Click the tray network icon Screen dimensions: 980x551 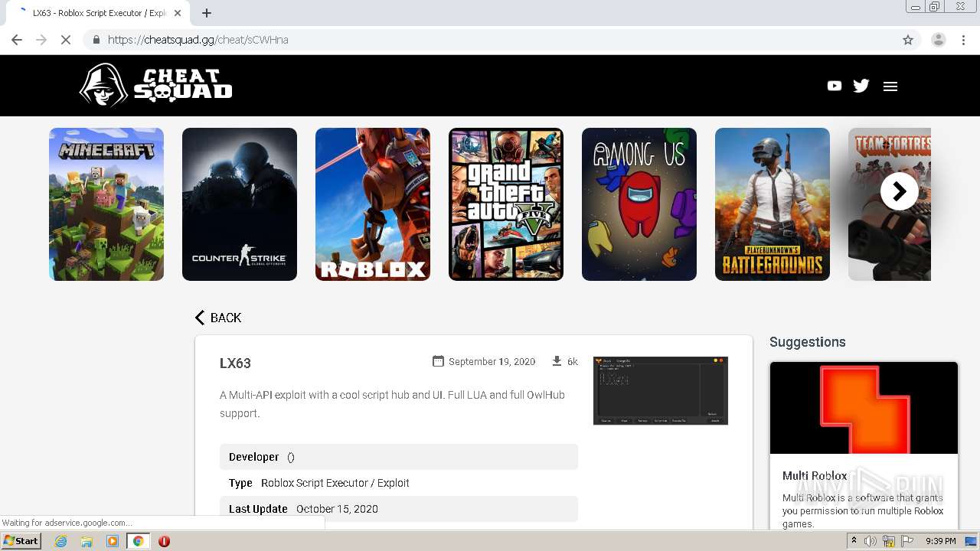click(889, 541)
